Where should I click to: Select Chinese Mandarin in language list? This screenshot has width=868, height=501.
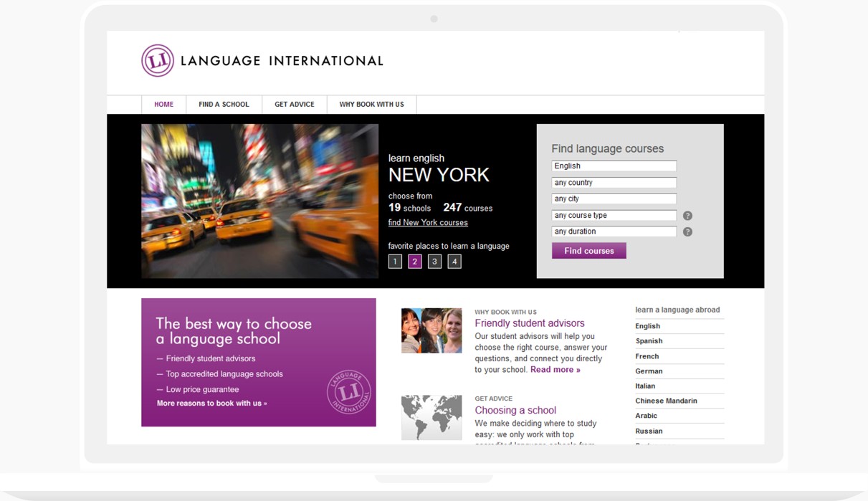[666, 401]
